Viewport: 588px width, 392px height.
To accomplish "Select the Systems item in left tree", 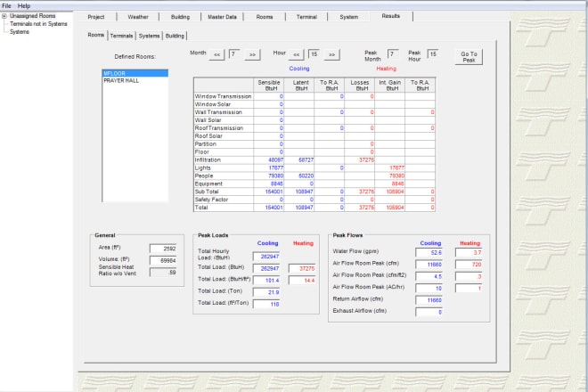I will tap(19, 32).
